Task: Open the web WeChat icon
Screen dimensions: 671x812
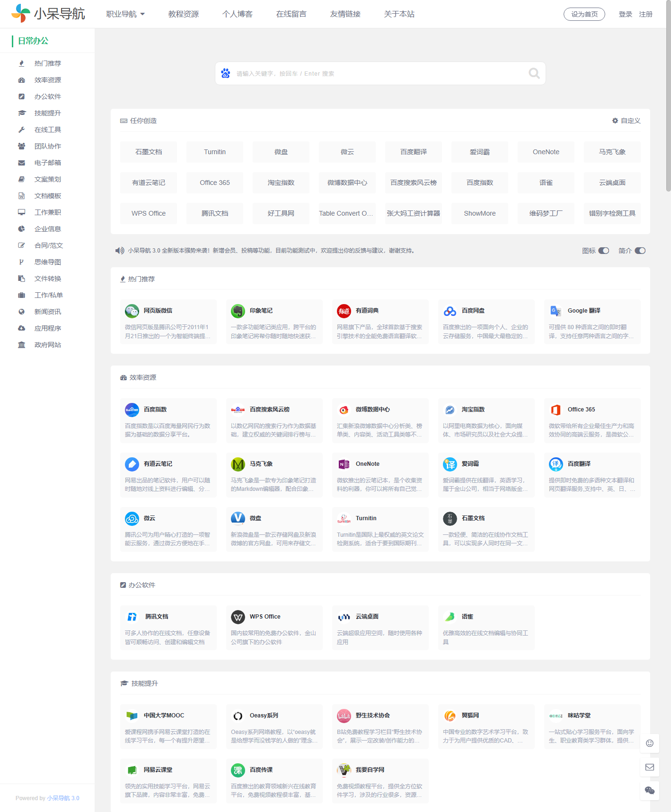Action: [x=132, y=311]
